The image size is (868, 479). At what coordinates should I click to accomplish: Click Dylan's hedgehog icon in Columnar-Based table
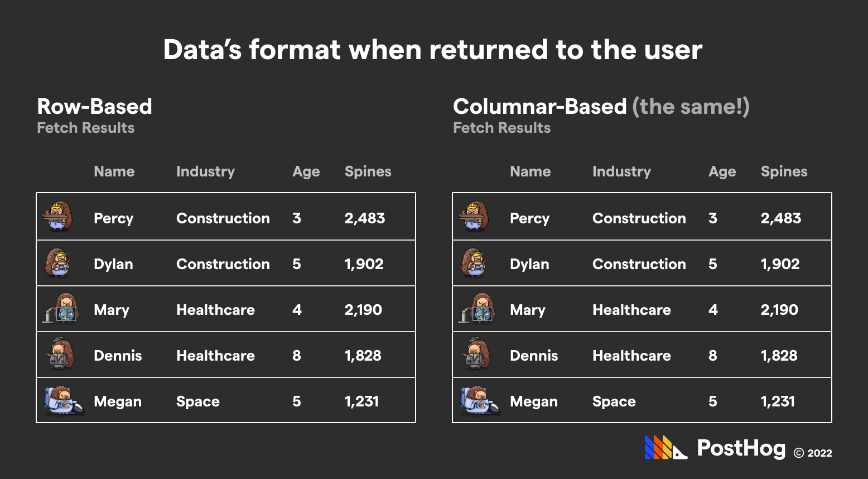(475, 263)
